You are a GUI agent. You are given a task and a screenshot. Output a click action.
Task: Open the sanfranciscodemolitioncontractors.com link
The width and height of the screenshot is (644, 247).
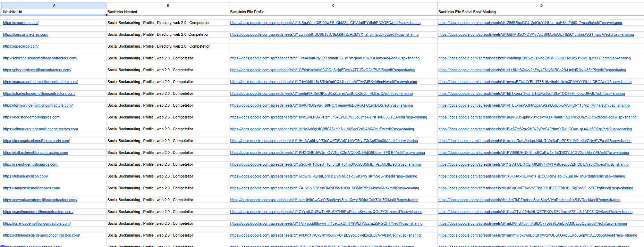[x=40, y=58]
